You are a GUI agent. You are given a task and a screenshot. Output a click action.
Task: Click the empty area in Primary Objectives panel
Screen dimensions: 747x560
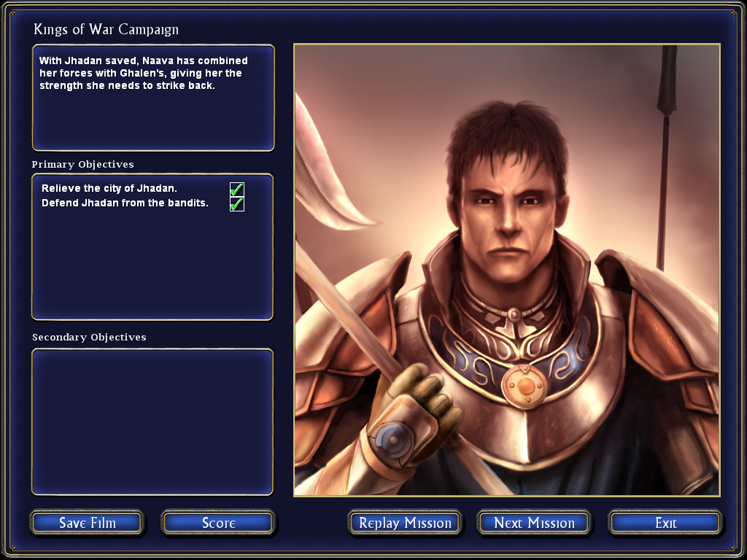coord(152,267)
